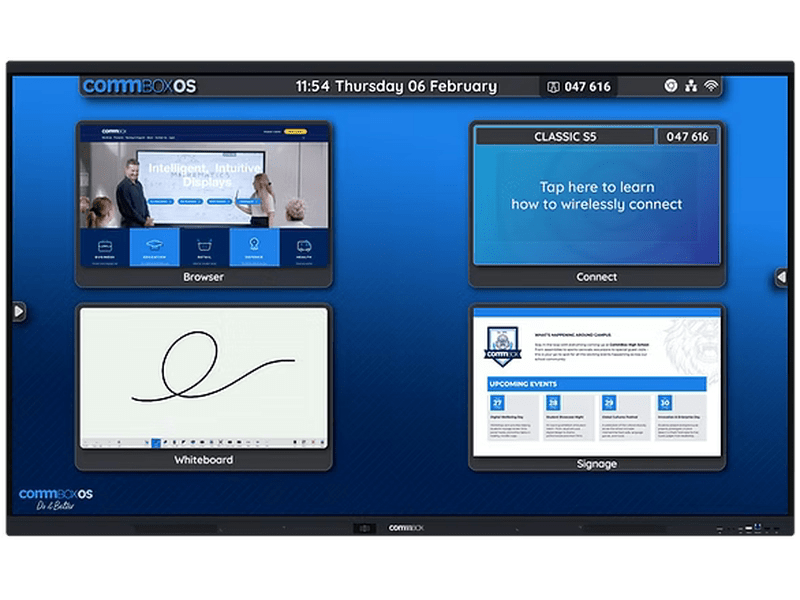Click the network connection icon
Image resolution: width=800 pixels, height=600 pixels.
pos(692,86)
